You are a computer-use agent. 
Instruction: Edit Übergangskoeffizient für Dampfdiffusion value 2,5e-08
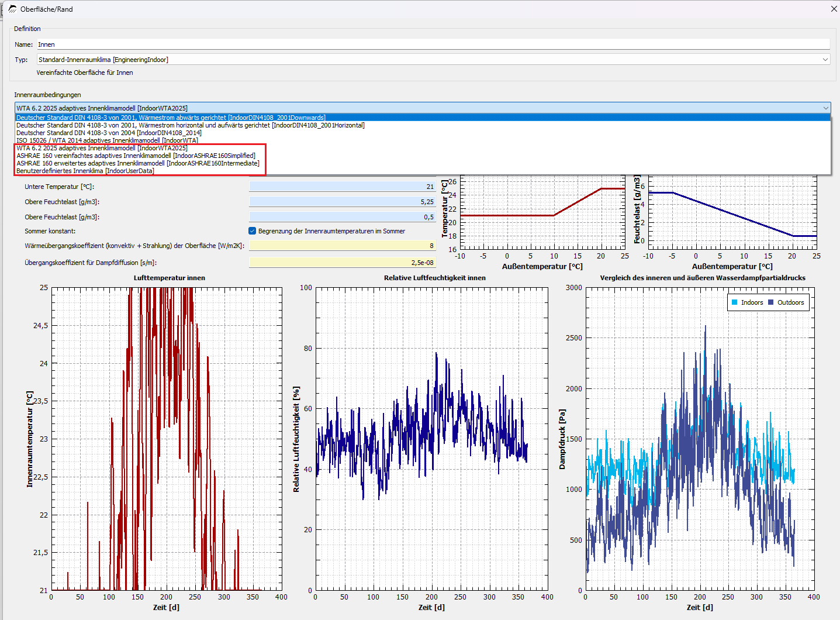pos(343,263)
